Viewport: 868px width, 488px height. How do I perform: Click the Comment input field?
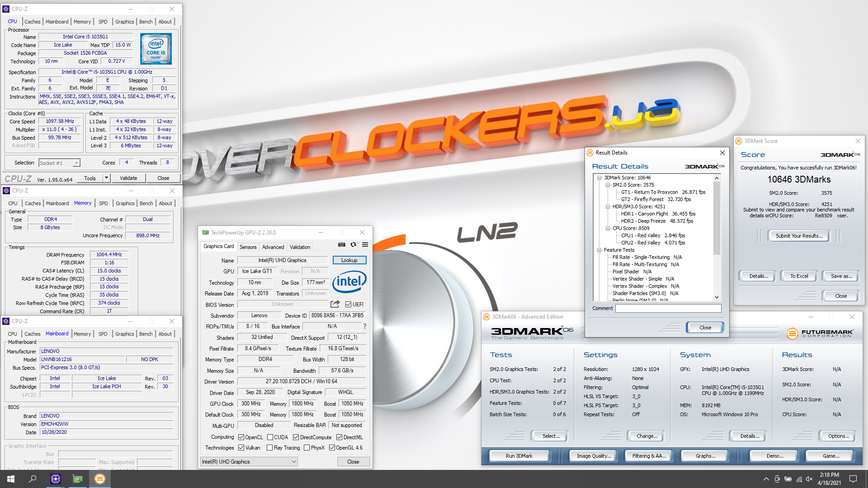click(x=668, y=308)
